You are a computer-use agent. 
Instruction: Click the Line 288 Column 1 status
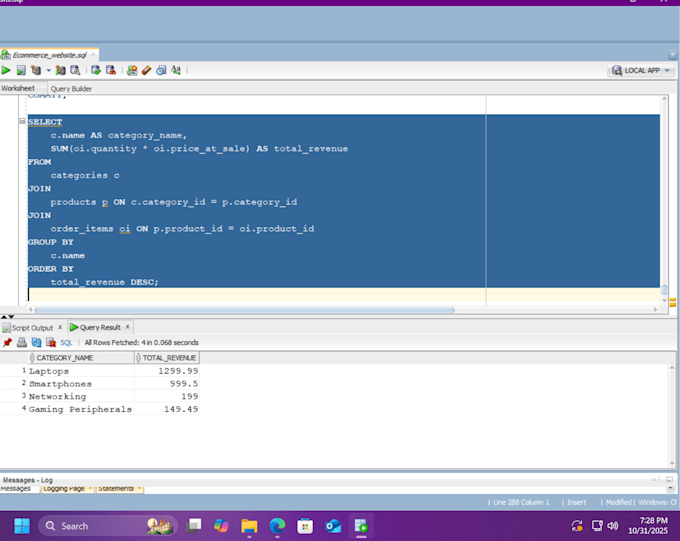click(x=521, y=502)
